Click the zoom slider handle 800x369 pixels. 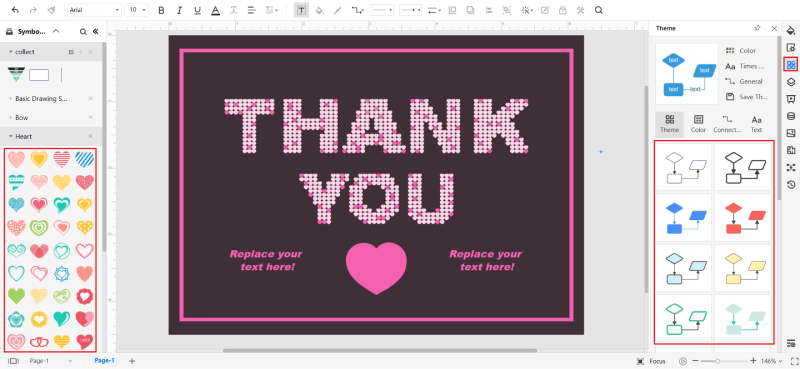[x=717, y=361]
